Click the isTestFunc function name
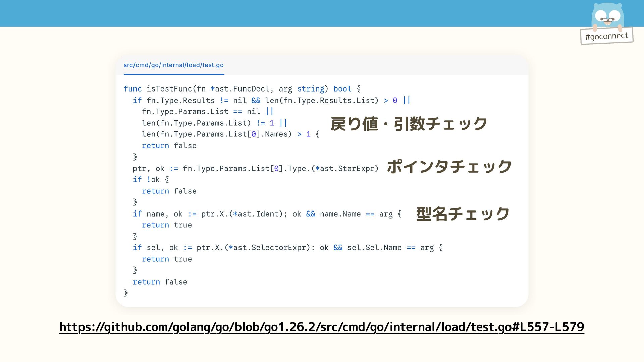The width and height of the screenshot is (644, 362). [x=169, y=89]
